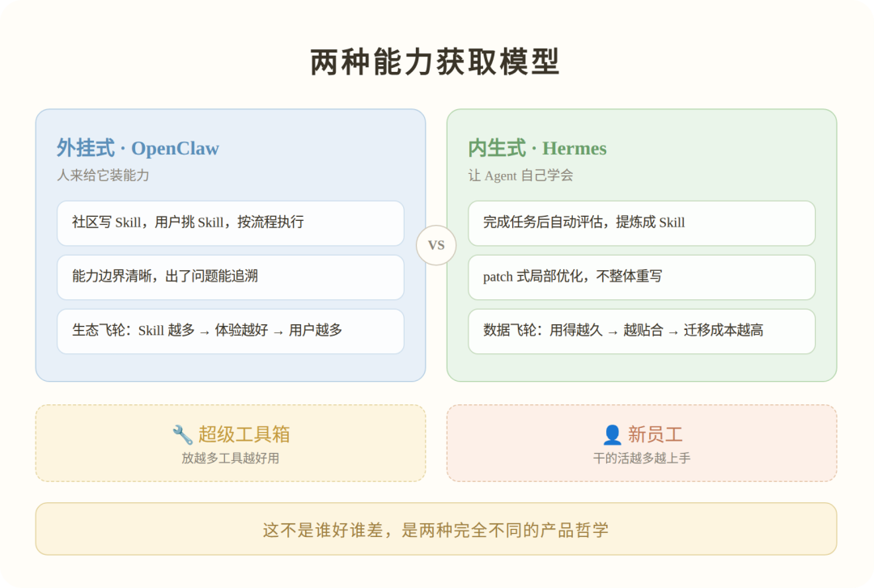Click the wrench icon beside 超级工具箱
The width and height of the screenshot is (874, 588).
pyautogui.click(x=182, y=434)
